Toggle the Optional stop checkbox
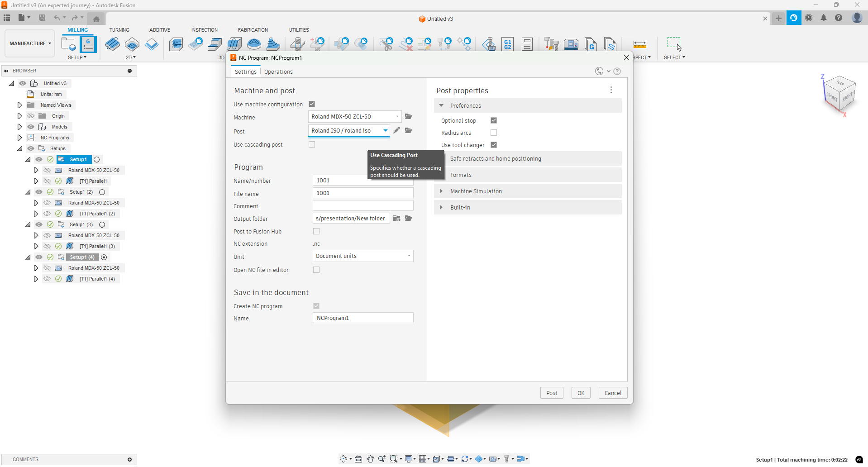 click(x=494, y=120)
